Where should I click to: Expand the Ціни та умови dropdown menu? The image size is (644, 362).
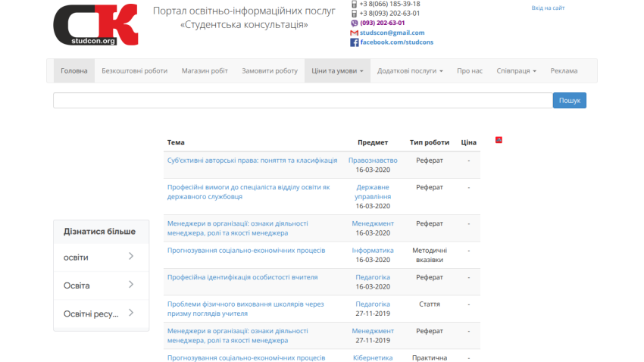coord(337,70)
